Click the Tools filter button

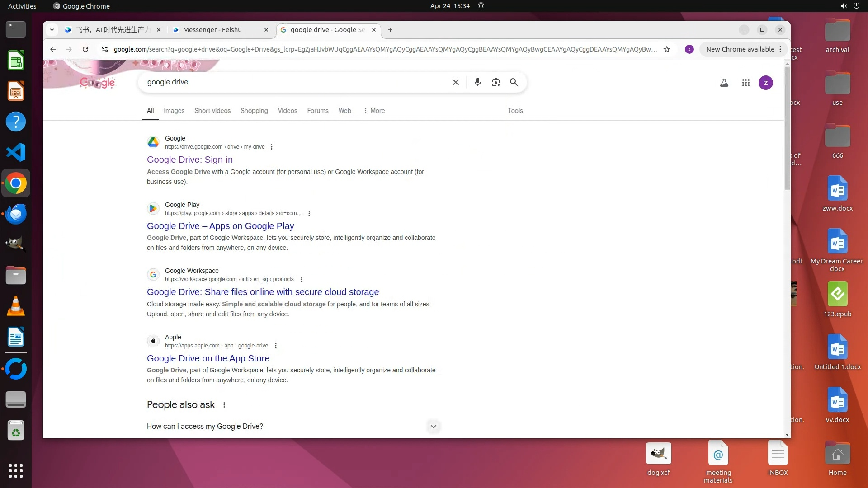point(515,111)
